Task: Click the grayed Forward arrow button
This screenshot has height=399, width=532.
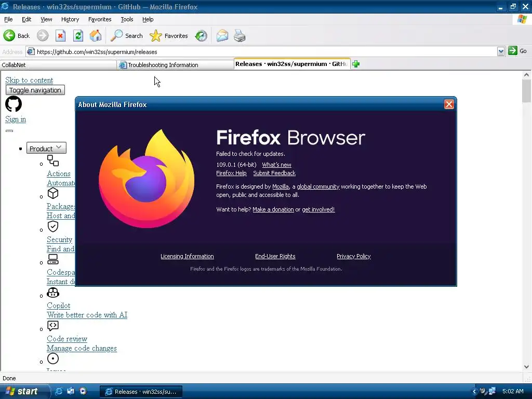Action: pyautogui.click(x=43, y=36)
